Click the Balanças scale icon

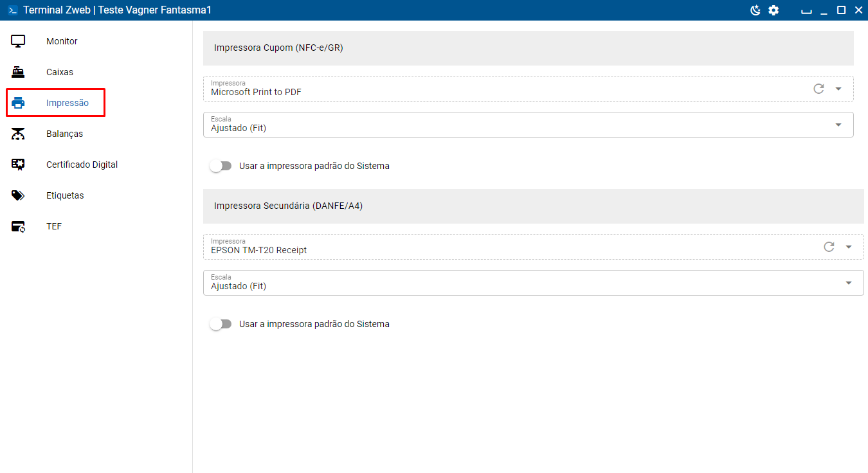pyautogui.click(x=18, y=134)
